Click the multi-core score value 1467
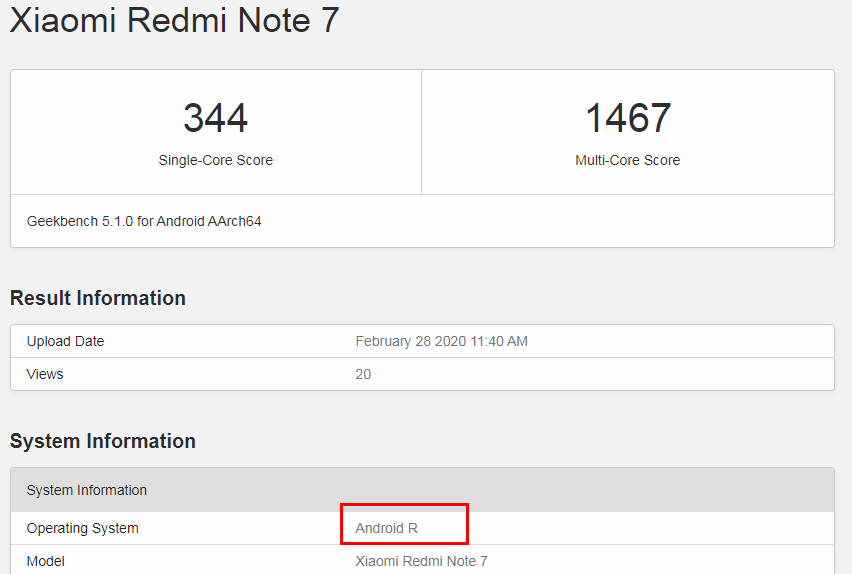 click(x=628, y=118)
